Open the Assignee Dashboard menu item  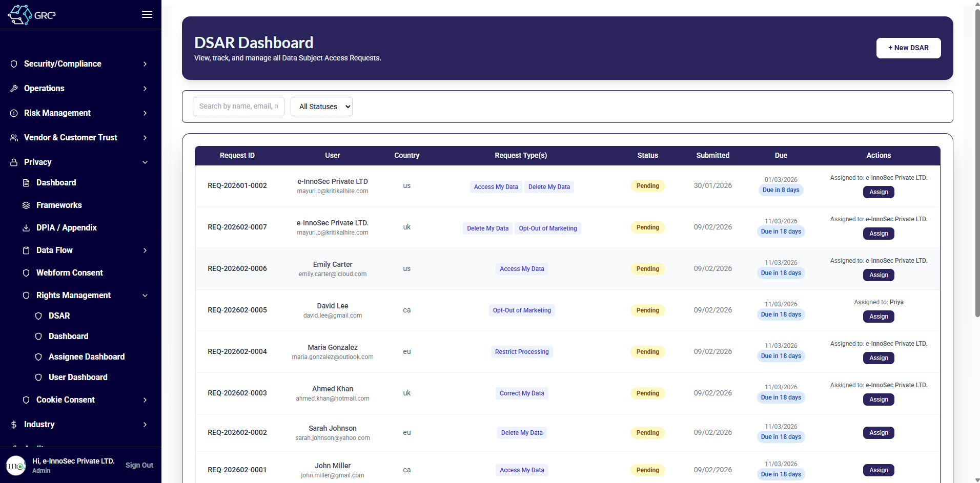[x=86, y=357]
